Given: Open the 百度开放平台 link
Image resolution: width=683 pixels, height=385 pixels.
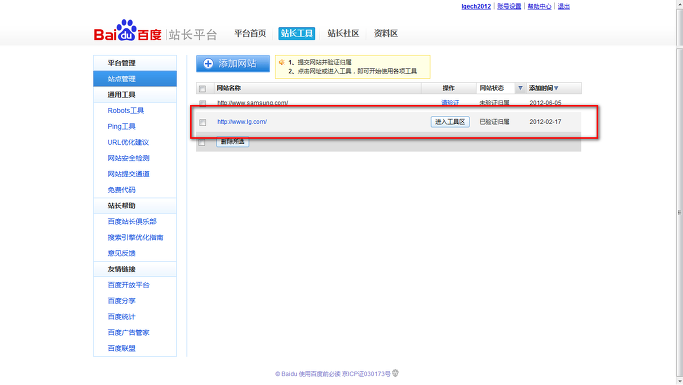Looking at the screenshot, I should 128,285.
